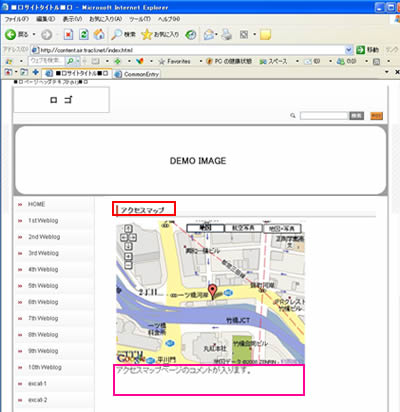Pan map down arrow control
400x412 pixels.
(x=128, y=246)
